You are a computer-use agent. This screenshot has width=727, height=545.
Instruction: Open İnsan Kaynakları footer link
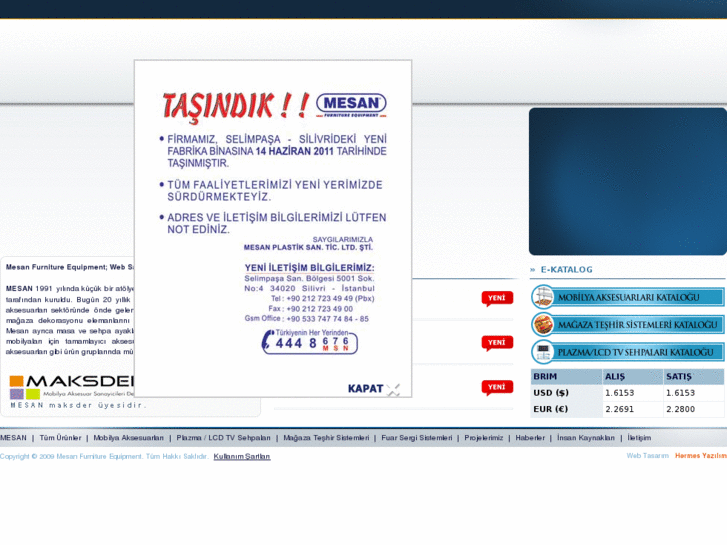coord(586,438)
